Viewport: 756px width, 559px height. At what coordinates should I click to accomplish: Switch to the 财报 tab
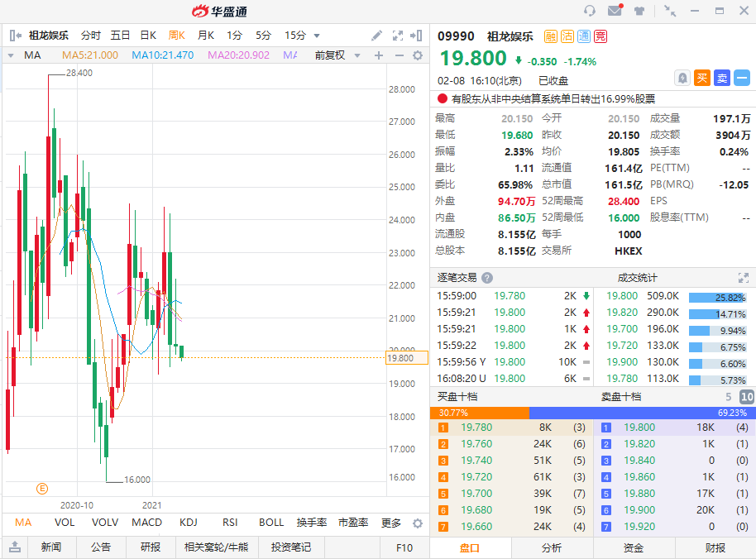click(715, 548)
